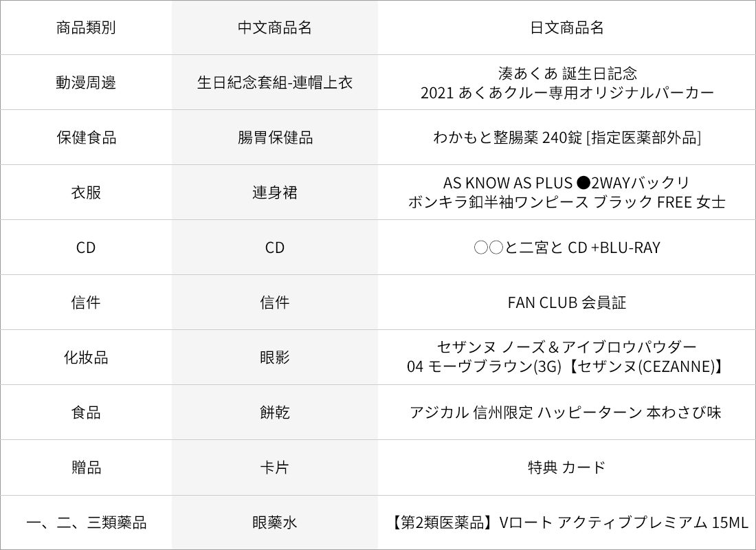Click the 贈品 category cell
756x550 pixels.
coord(86,467)
